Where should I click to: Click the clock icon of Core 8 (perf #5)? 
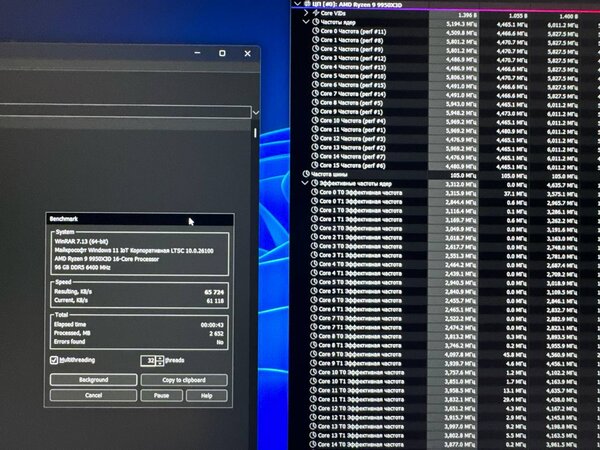tap(315, 102)
